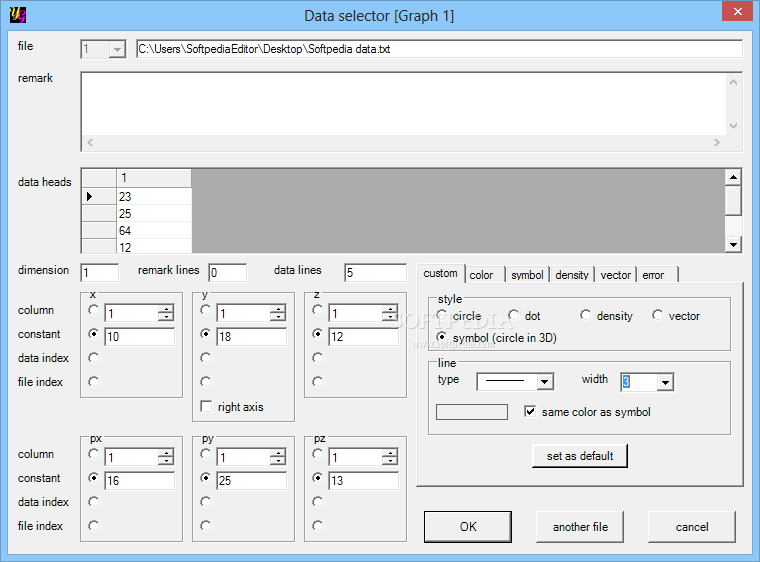Click the y constant field showing 18
Screen dimensions: 760x562
[x=252, y=337]
